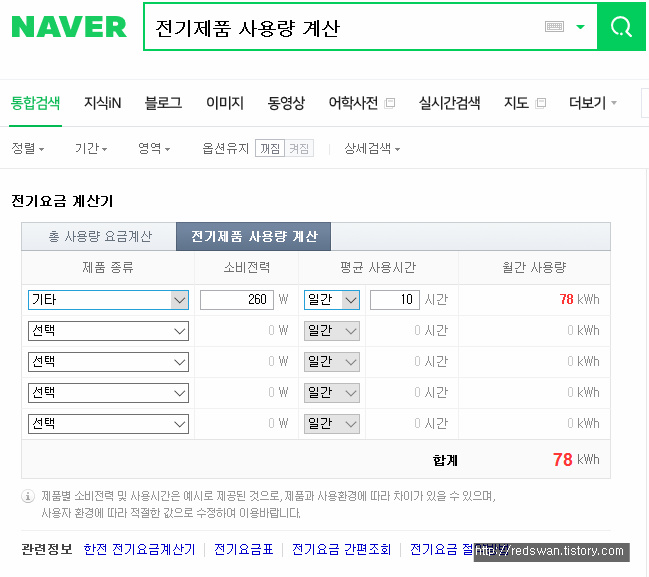
Task: Click the 소비전력 column header
Action: [x=247, y=267]
